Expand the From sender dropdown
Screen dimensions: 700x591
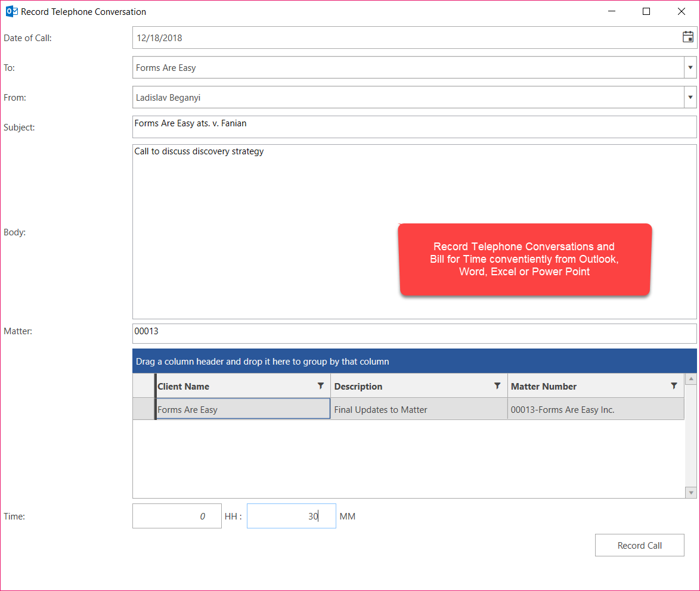point(690,97)
